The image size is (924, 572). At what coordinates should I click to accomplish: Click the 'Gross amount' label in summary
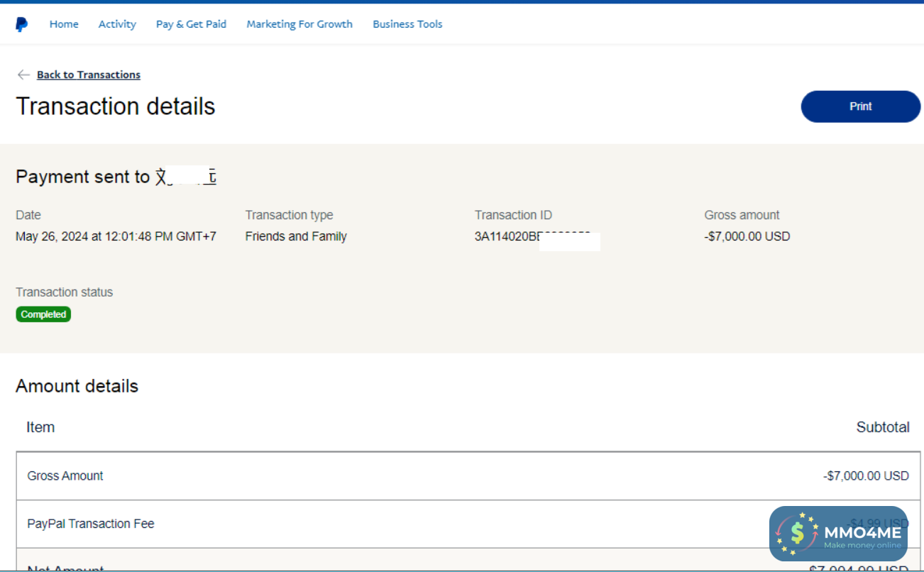coord(742,215)
